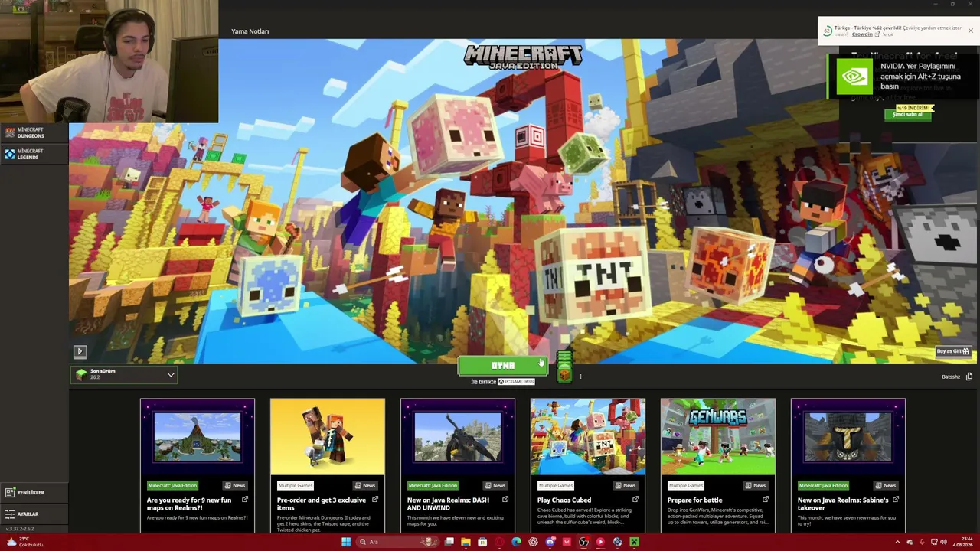Open the Yama Notları tab

point(250,31)
